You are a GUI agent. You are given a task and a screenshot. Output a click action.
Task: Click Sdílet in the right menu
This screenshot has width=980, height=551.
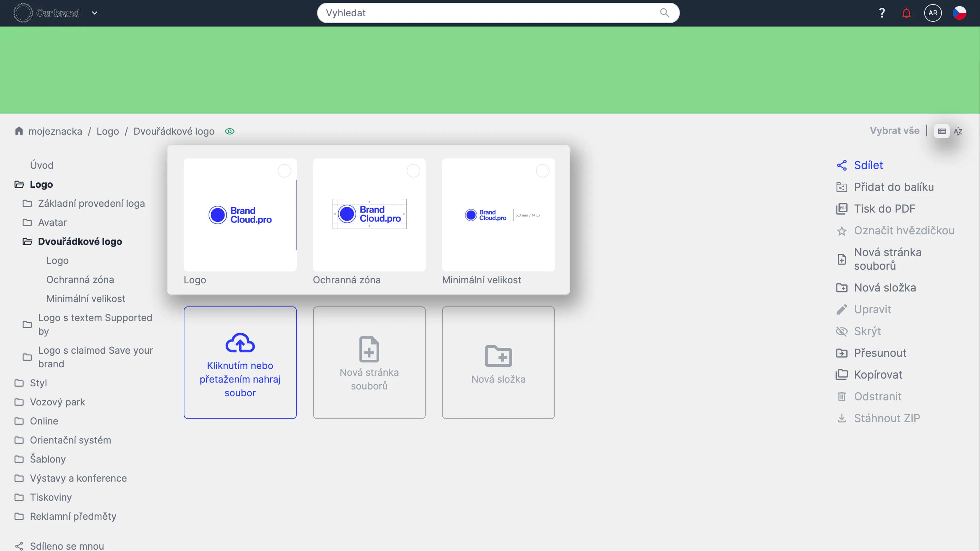[x=868, y=165]
